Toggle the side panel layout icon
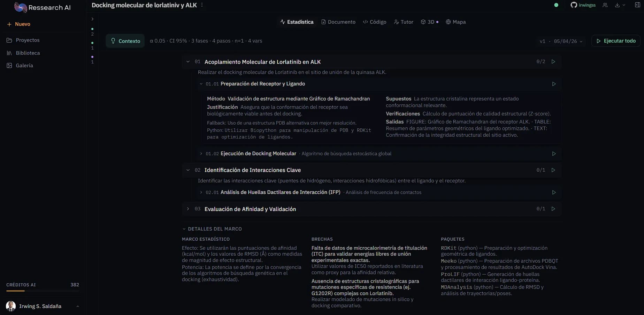The width and height of the screenshot is (644, 315). pyautogui.click(x=637, y=5)
